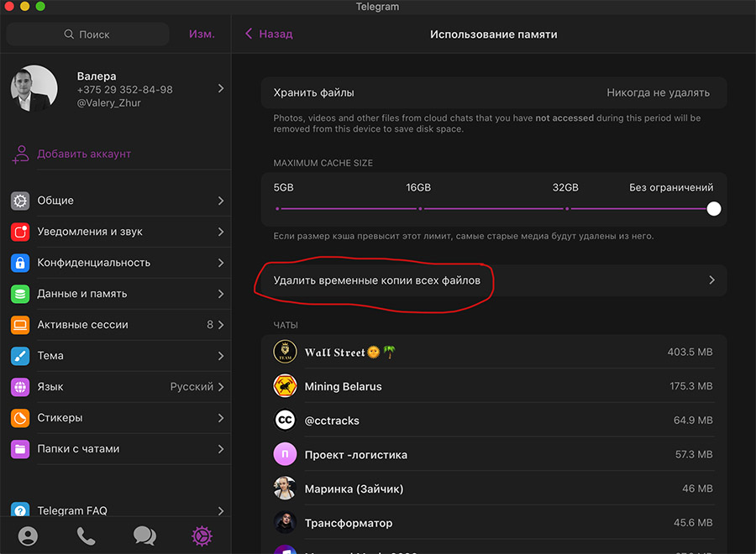Click the Mining Belarus chat avatar

point(285,386)
